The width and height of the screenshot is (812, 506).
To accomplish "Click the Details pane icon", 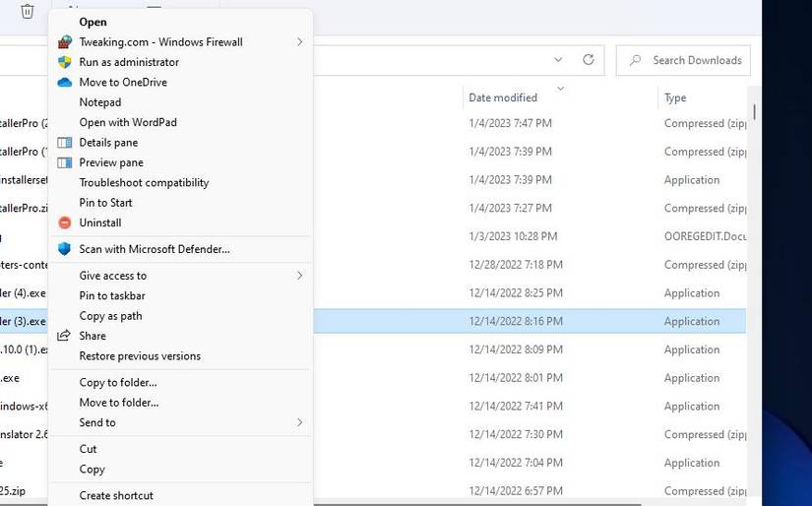I will tap(65, 143).
